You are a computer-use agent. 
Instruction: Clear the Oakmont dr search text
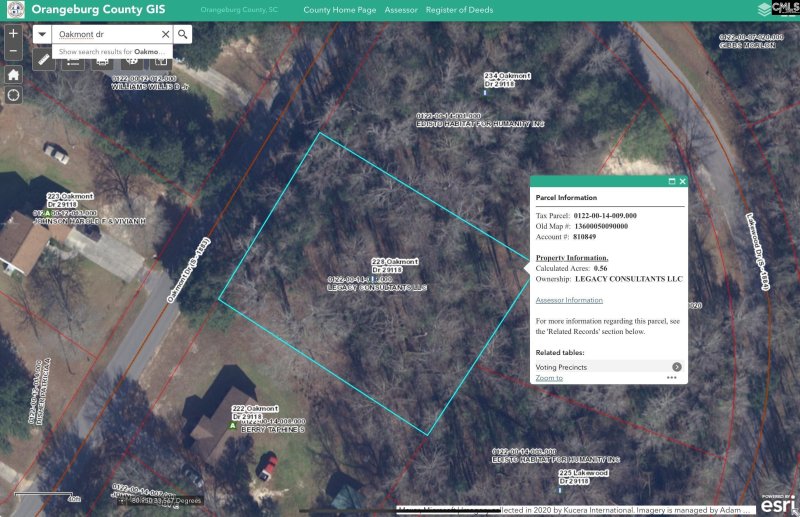166,34
